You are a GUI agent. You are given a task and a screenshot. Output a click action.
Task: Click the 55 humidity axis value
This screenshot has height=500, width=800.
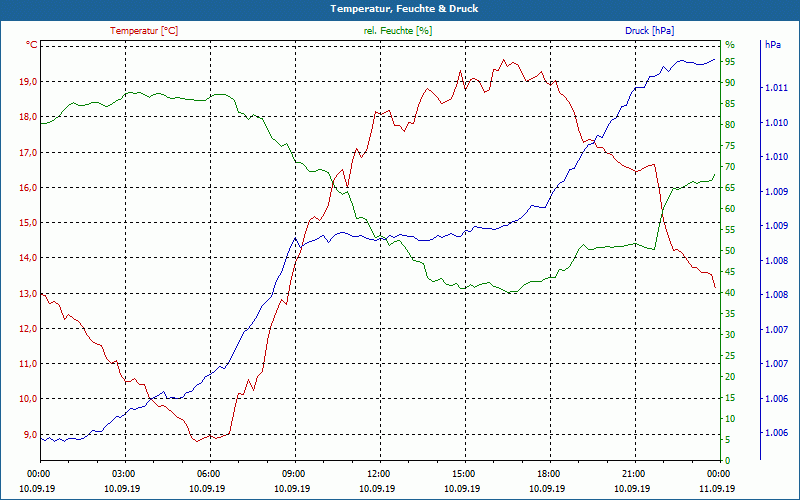730,230
